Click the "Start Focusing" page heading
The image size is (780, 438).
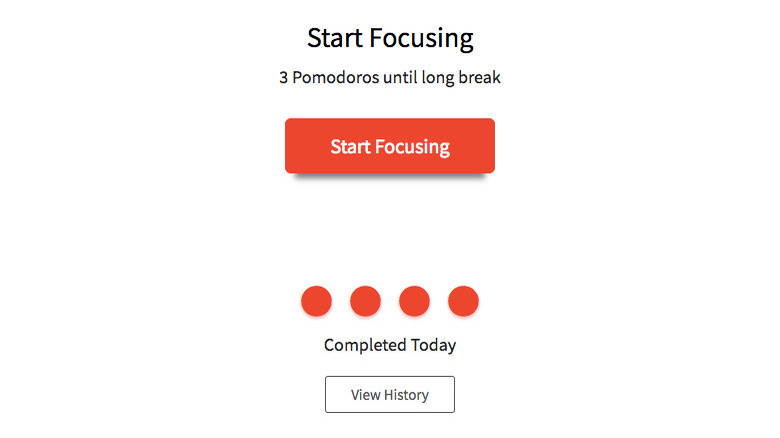coord(390,39)
